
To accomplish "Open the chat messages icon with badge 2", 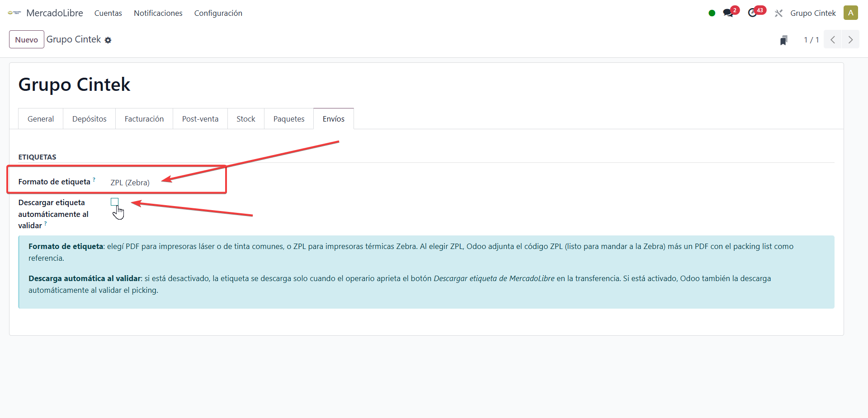I will point(728,13).
